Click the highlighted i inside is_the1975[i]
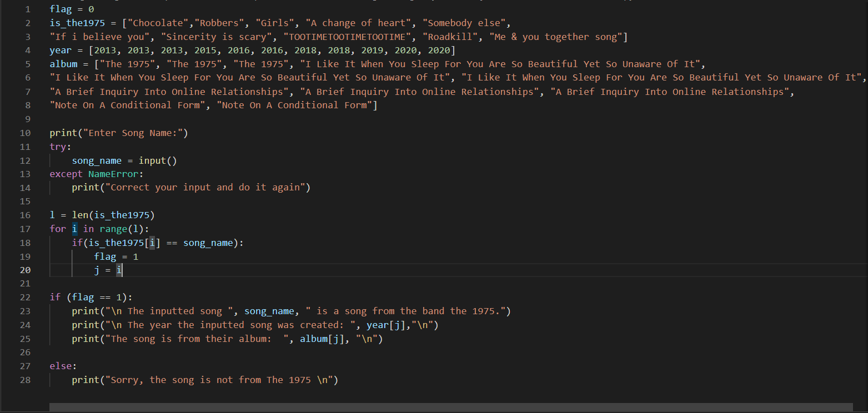The height and width of the screenshot is (413, 868). coord(152,243)
